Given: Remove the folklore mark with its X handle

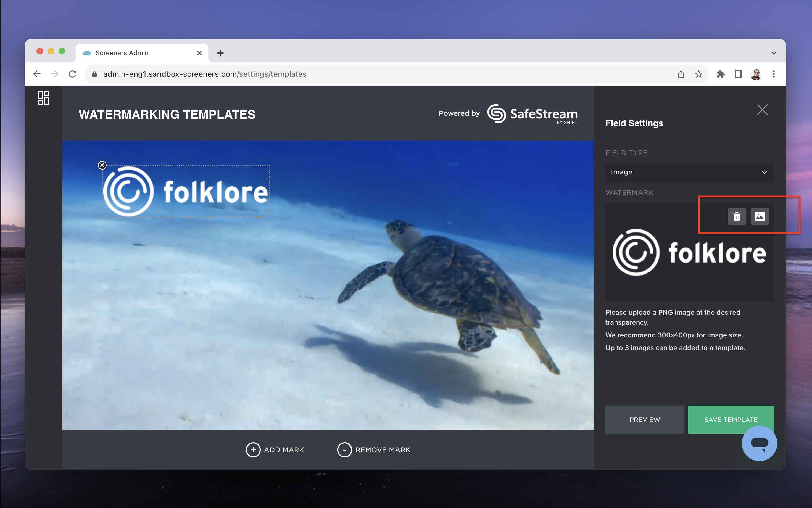Looking at the screenshot, I should (102, 165).
